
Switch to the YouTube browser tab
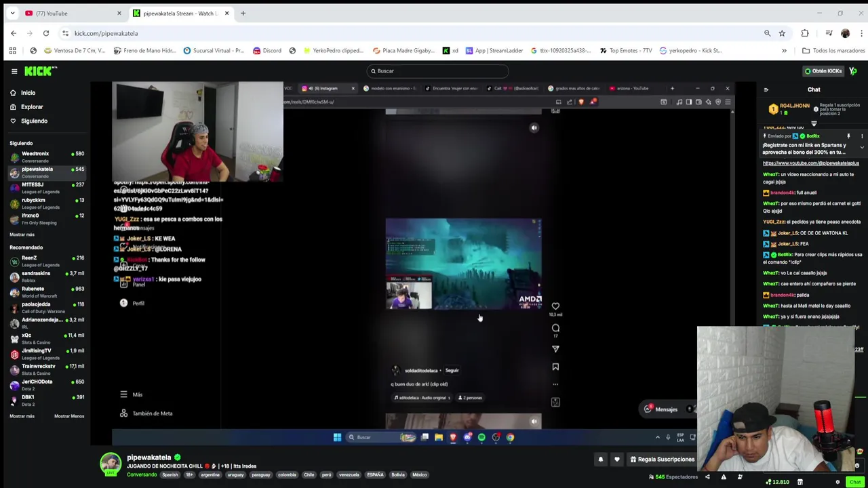point(71,13)
